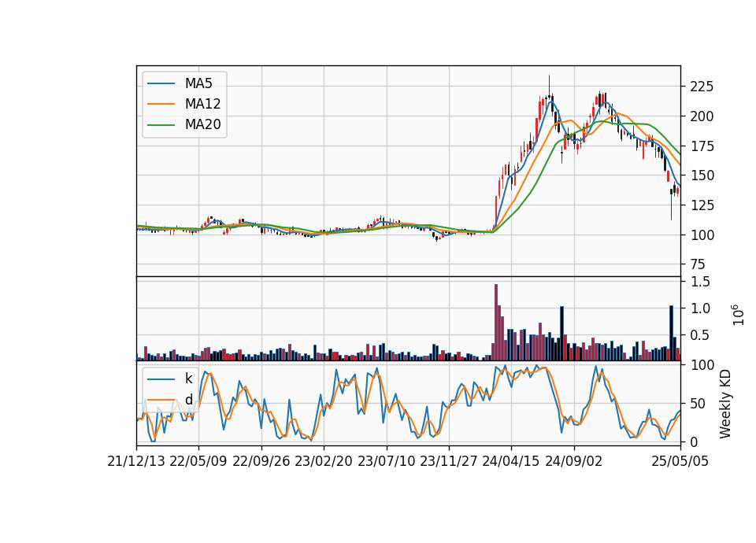Viewport: 756px width, 543px height.
Task: Click the d legend label
Action: pyautogui.click(x=189, y=400)
